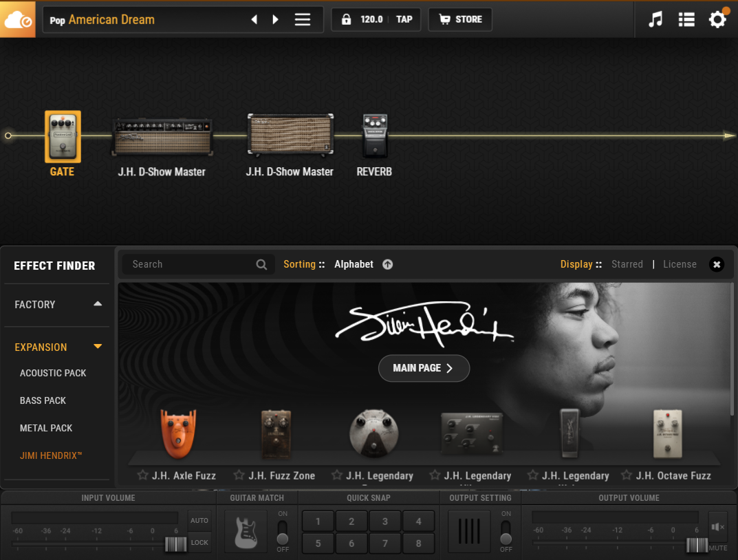Select Quick Snap slot 5

click(x=318, y=543)
